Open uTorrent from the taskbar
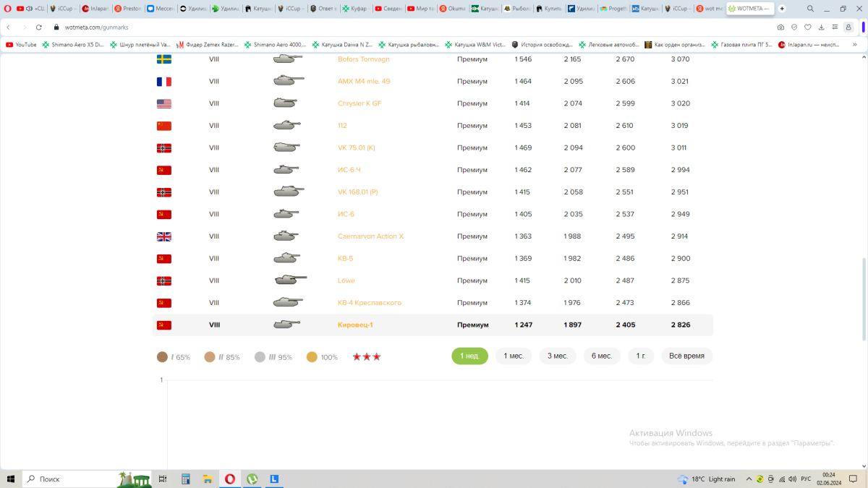Image resolution: width=868 pixels, height=488 pixels. (252, 479)
